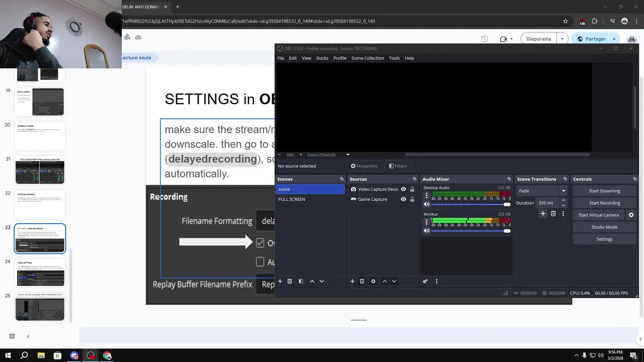Open the Fade transition dropdown
This screenshot has width=644, height=362.
(542, 191)
